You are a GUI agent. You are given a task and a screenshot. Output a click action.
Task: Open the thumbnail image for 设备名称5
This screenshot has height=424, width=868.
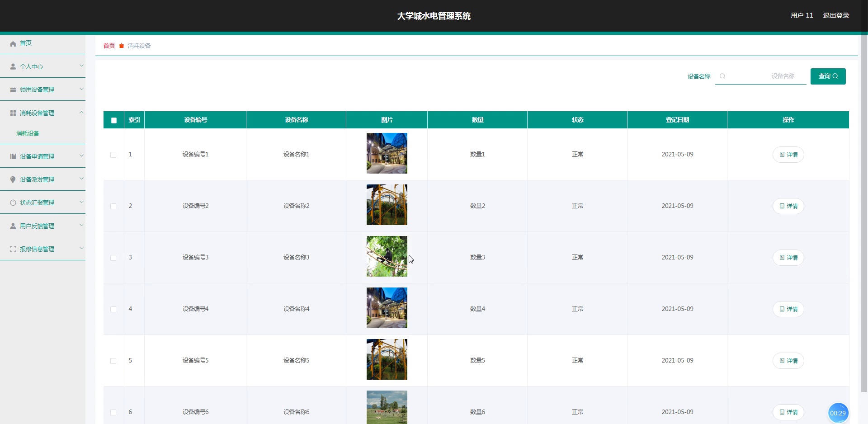[387, 359]
